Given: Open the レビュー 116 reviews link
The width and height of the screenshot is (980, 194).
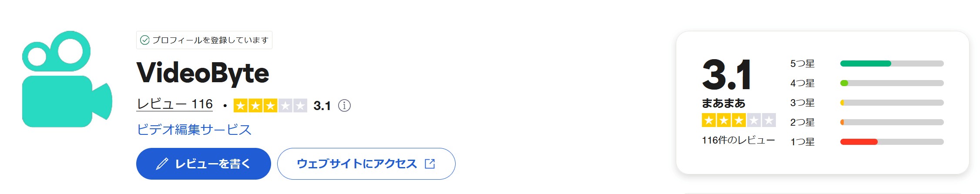Looking at the screenshot, I should click(x=175, y=104).
